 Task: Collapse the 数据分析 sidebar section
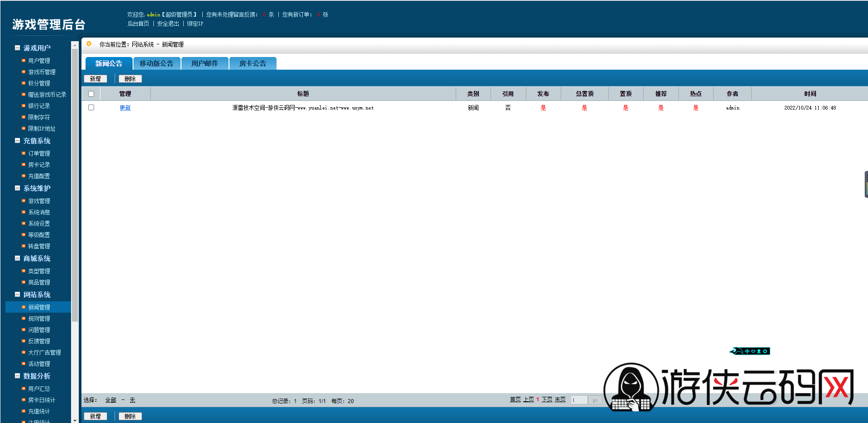point(17,376)
